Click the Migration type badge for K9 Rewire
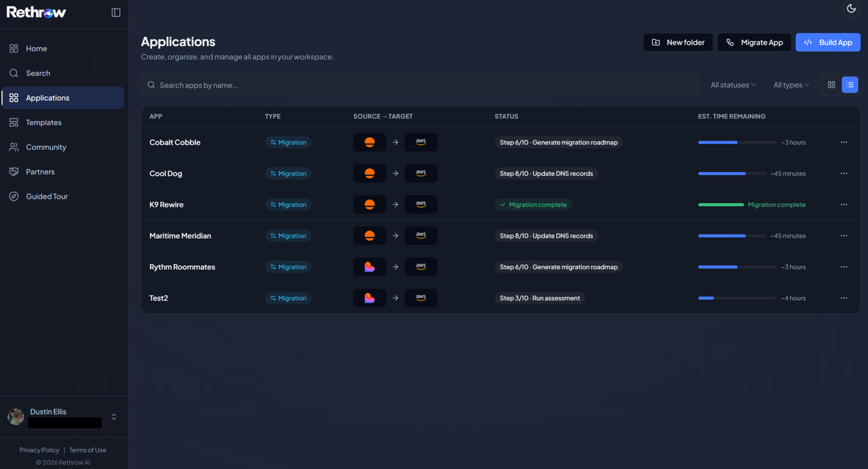The width and height of the screenshot is (868, 469). point(288,204)
